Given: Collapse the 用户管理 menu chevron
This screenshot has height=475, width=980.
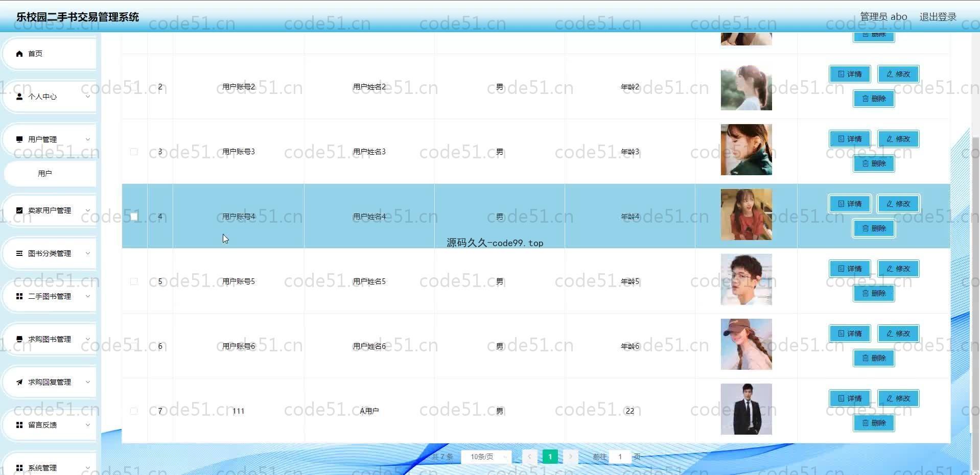Looking at the screenshot, I should coord(87,139).
